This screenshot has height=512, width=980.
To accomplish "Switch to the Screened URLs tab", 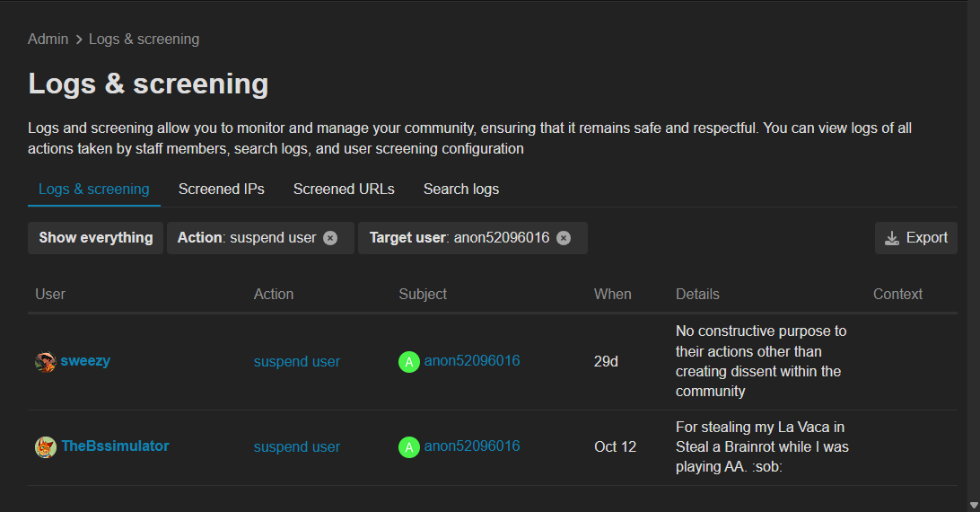I will click(344, 190).
